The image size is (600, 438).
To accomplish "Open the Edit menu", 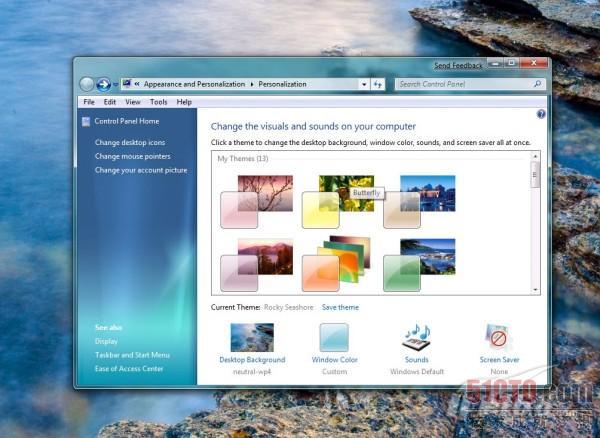I will [110, 102].
